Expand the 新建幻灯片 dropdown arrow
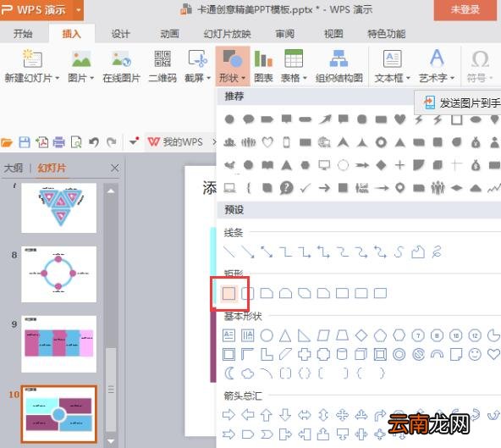Viewport: 501px width, 448px height. (58, 78)
